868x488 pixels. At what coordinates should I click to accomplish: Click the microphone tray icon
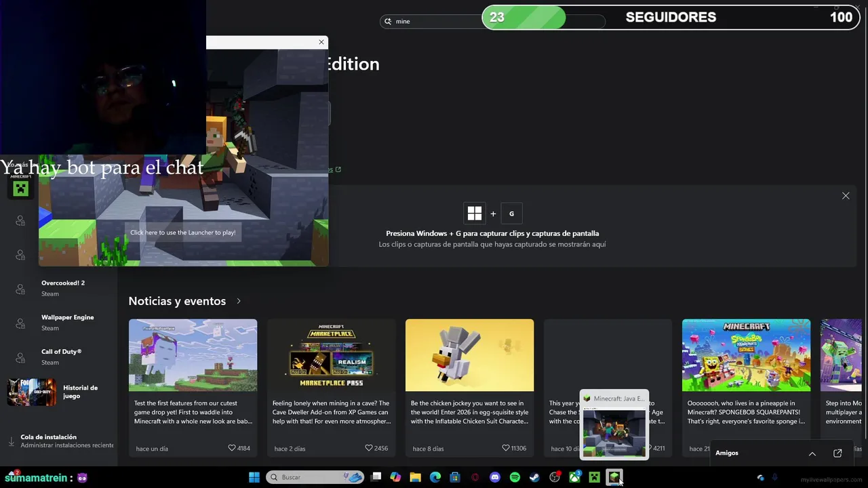(774, 477)
